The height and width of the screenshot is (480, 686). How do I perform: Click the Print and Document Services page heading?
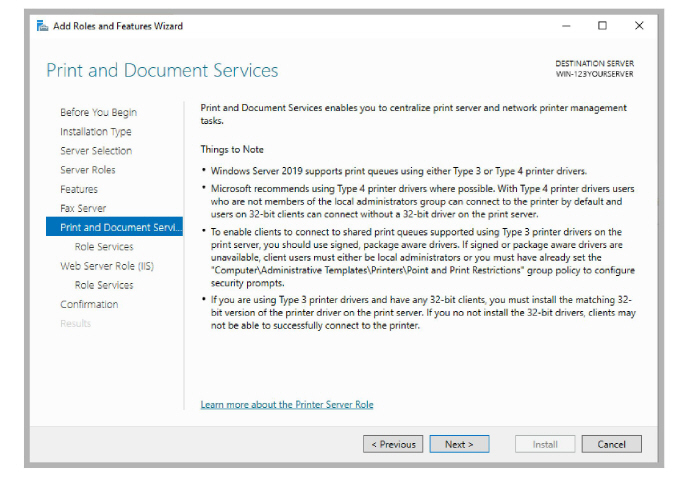162,70
